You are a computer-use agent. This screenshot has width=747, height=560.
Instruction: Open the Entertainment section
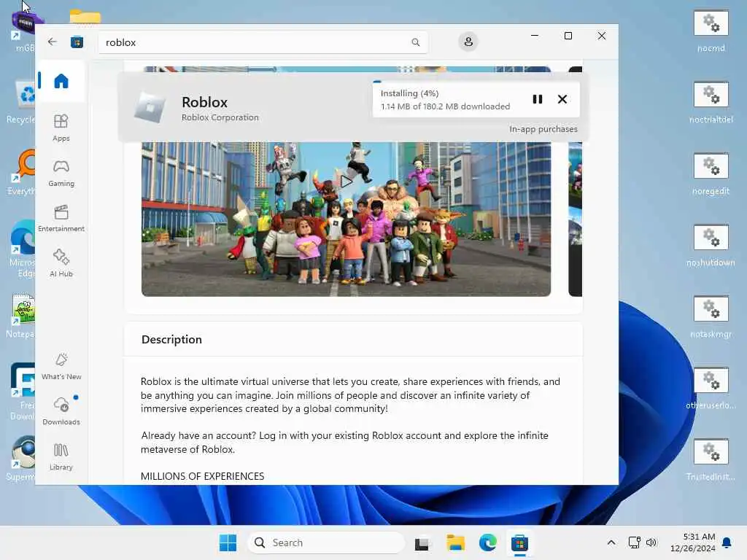tap(61, 218)
